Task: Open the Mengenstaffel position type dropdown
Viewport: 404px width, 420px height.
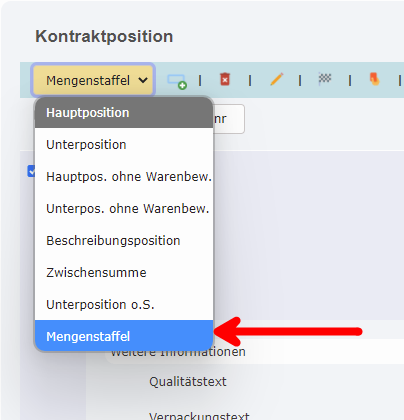Action: [93, 80]
